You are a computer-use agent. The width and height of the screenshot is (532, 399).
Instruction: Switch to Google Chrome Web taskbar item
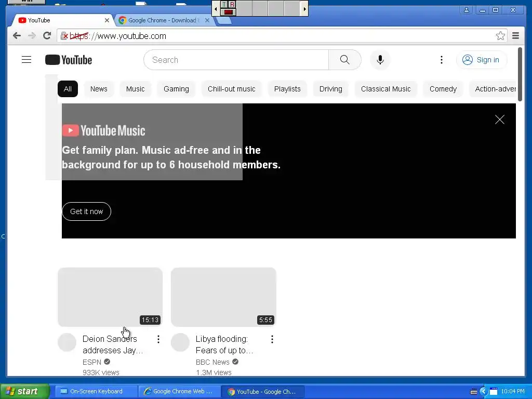[x=179, y=391]
